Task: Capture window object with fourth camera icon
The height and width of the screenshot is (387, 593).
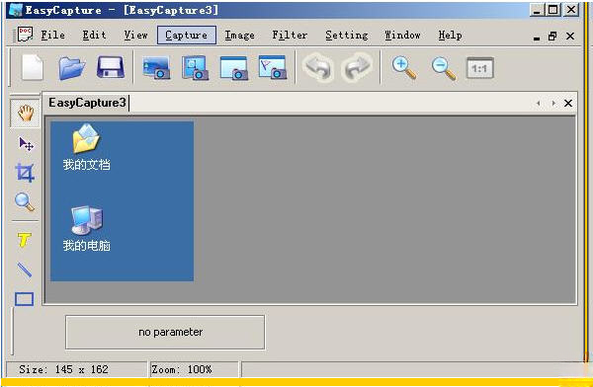Action: [x=273, y=67]
